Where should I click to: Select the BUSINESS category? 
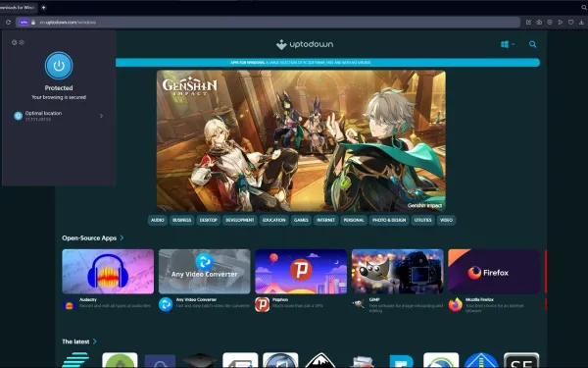(x=182, y=220)
